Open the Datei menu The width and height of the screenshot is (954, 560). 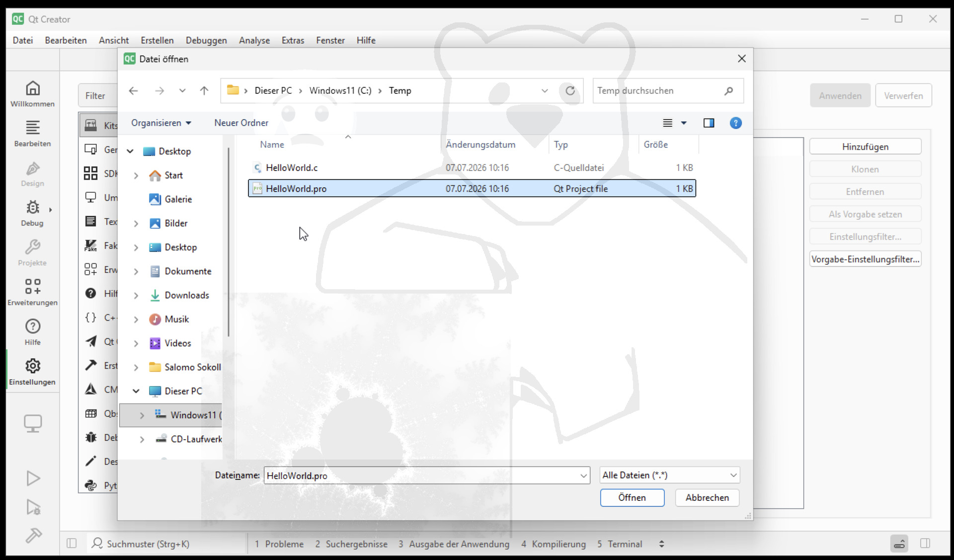23,40
